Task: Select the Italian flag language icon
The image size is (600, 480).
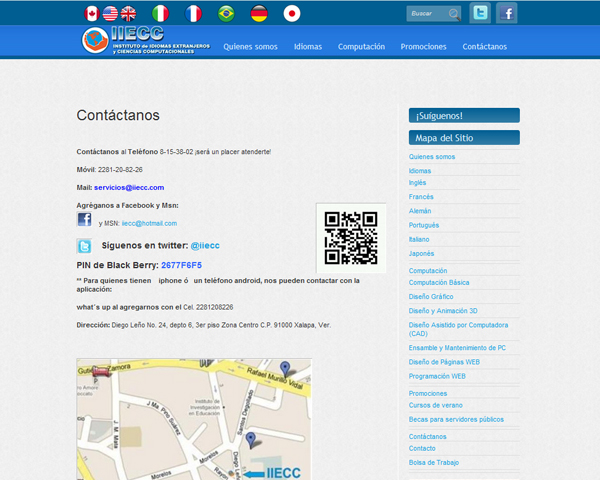Action: [x=160, y=13]
